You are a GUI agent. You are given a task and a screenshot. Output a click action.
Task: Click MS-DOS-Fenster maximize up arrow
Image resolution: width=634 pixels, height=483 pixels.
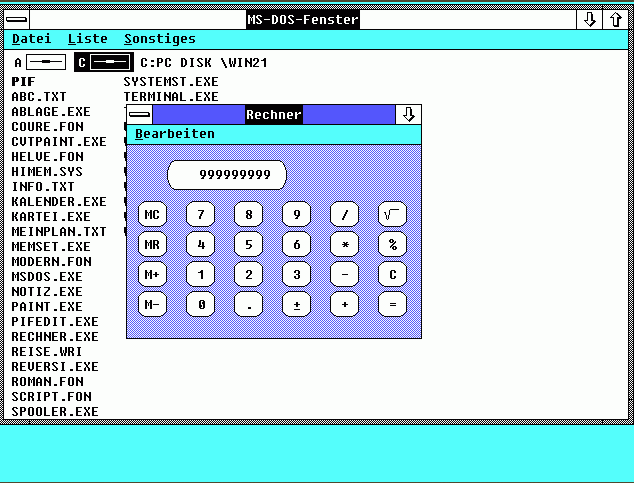616,19
